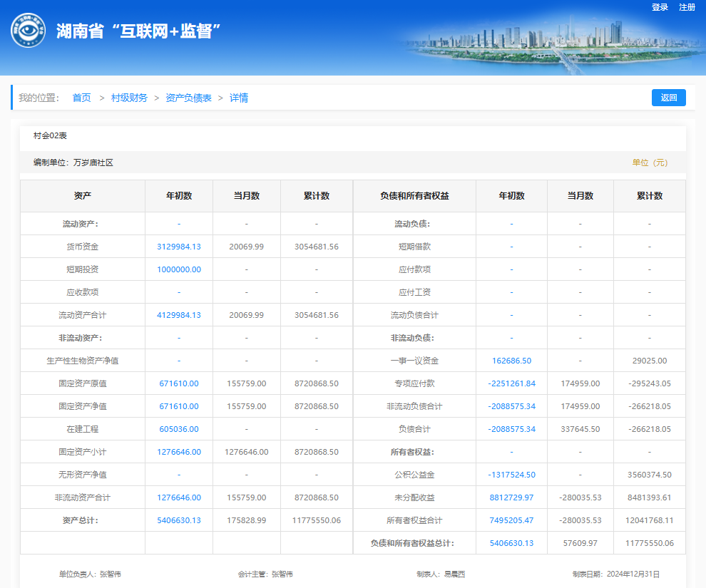Click the 无形资产净值 row label
This screenshot has width=706, height=588.
click(x=83, y=475)
